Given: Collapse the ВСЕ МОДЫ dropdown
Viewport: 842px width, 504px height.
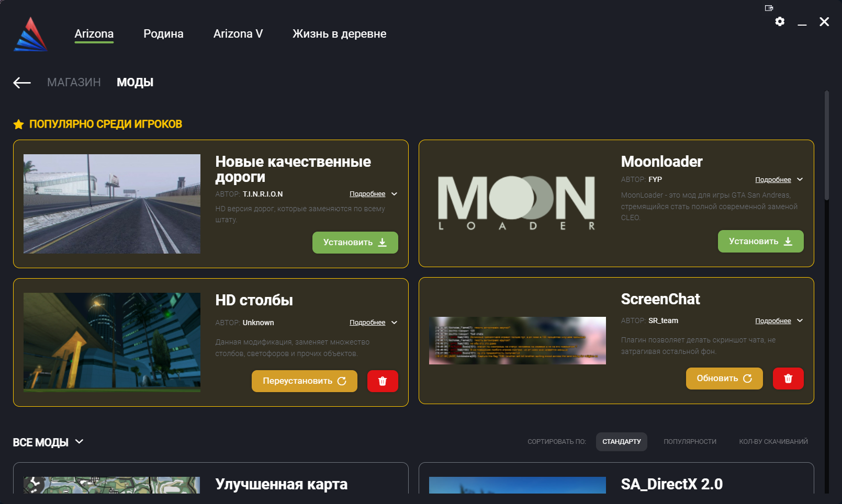Looking at the screenshot, I should (48, 442).
